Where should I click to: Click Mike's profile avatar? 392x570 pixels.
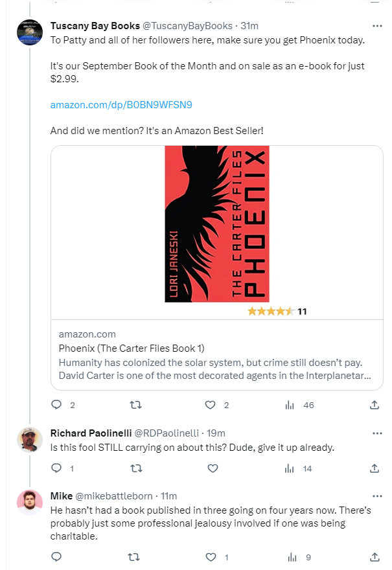pos(30,503)
